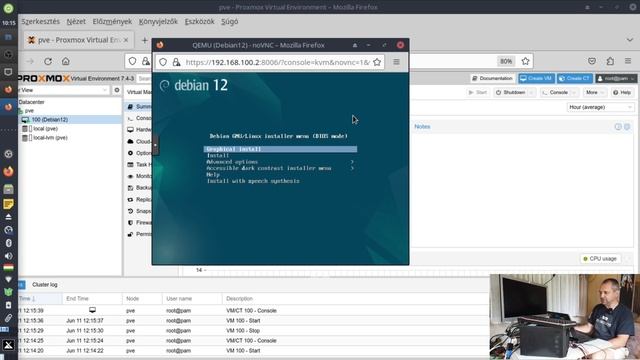Expand noVNC side control panel handle
Viewport: 640px width, 360px height.
pyautogui.click(x=155, y=145)
